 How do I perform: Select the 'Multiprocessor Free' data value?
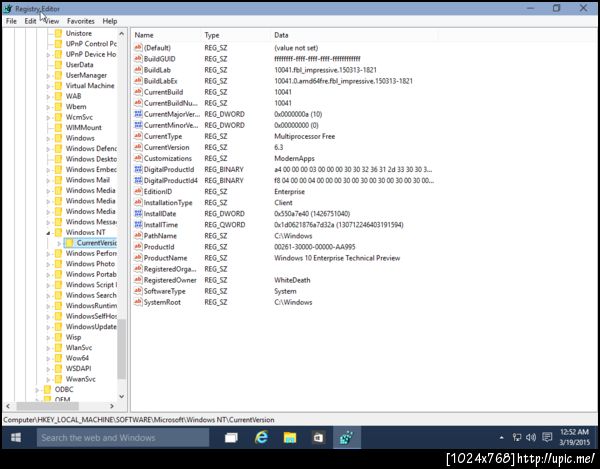click(x=304, y=136)
